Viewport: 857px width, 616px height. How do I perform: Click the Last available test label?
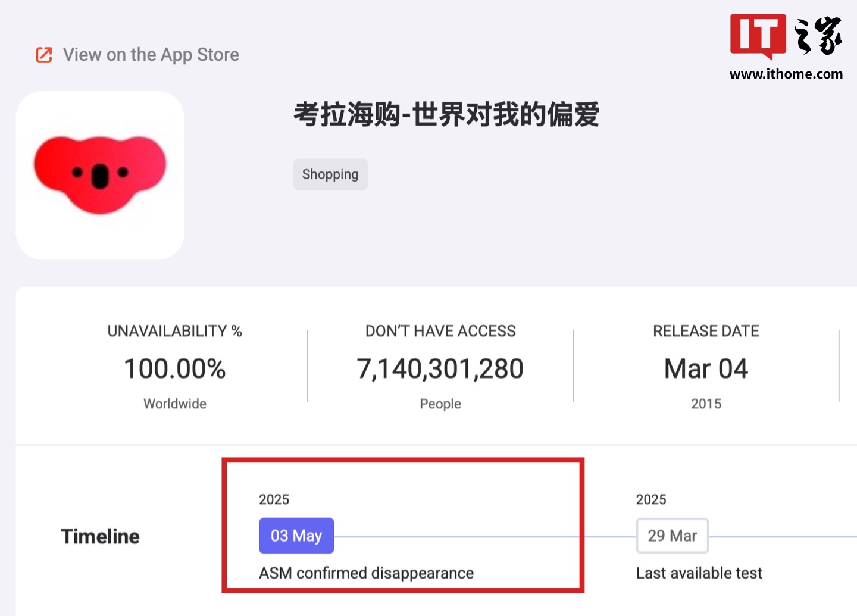pos(699,573)
